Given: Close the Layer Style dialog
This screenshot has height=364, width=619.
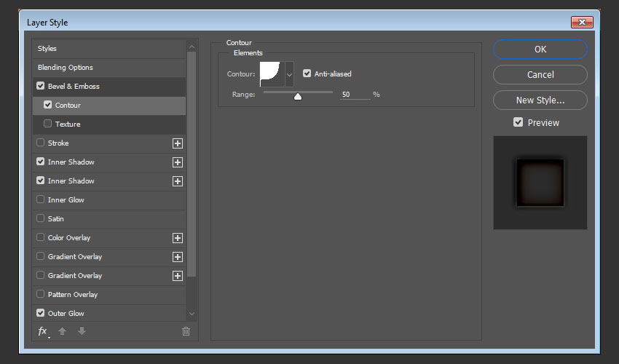Looking at the screenshot, I should click(x=582, y=22).
